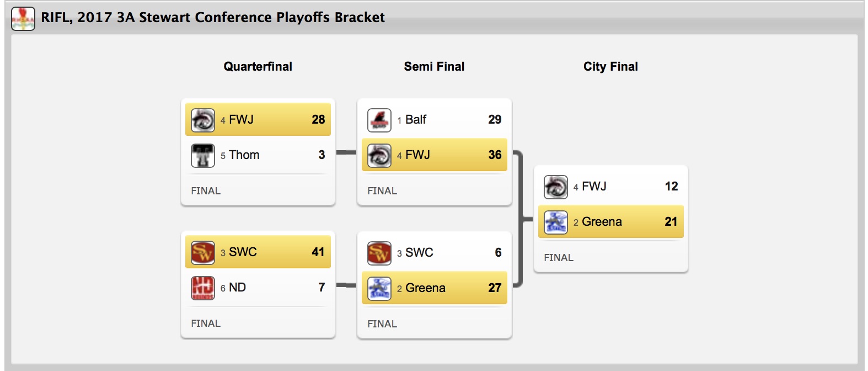Image resolution: width=868 pixels, height=371 pixels.
Task: Open Thom team link in Quarterfinal
Action: 244,155
